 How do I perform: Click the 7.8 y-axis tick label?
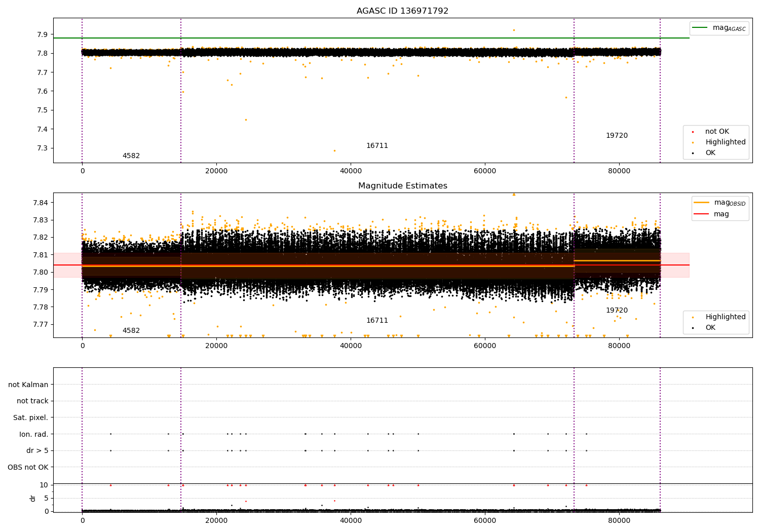coord(43,54)
